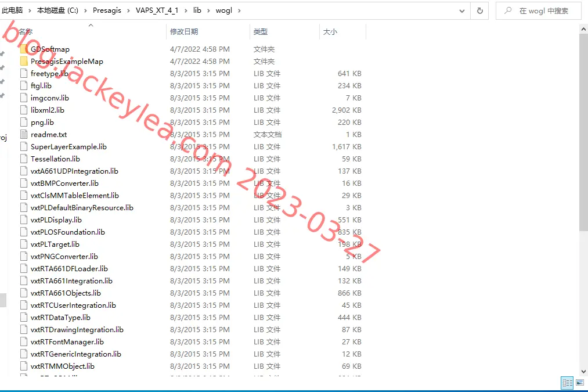
Task: Select vxtPLDisplay.lib file icon
Action: click(24, 220)
